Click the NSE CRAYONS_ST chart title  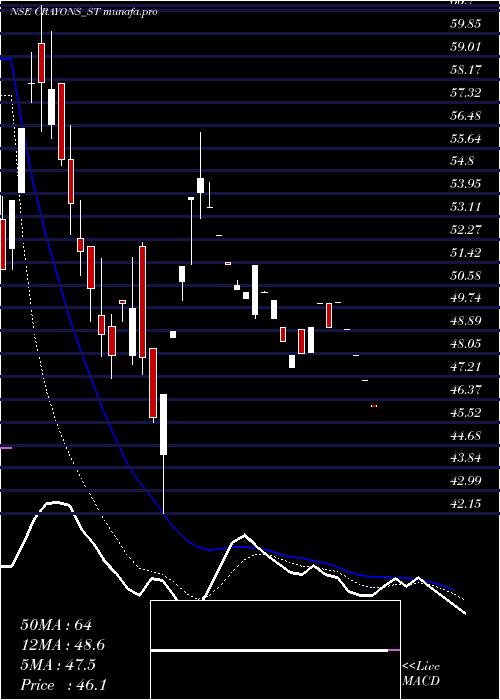(x=83, y=12)
